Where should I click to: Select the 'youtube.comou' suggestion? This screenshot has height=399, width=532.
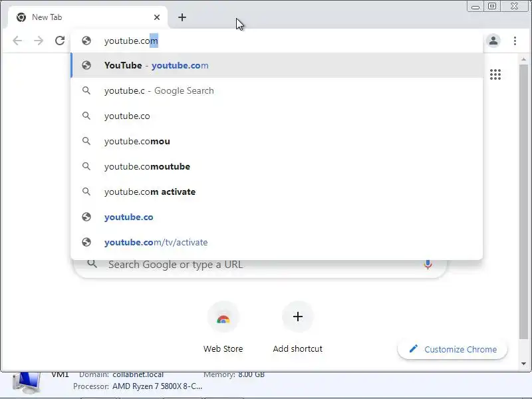pos(277,141)
